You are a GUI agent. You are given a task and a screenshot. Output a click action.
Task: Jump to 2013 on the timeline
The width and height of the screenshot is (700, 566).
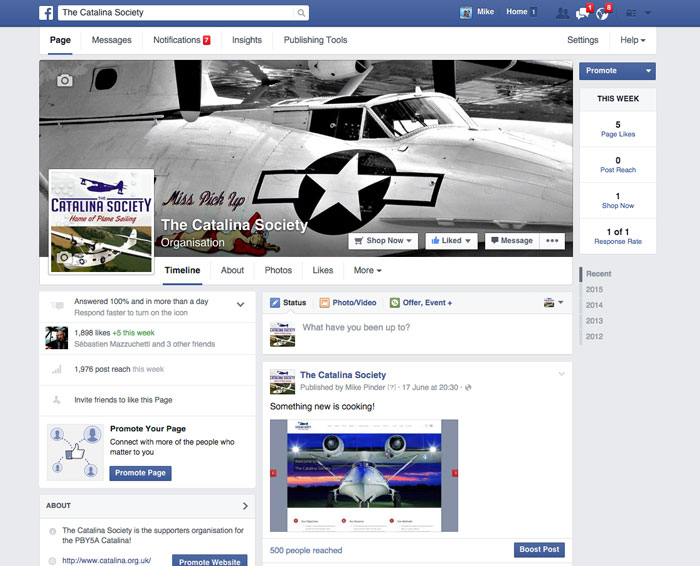tap(594, 321)
